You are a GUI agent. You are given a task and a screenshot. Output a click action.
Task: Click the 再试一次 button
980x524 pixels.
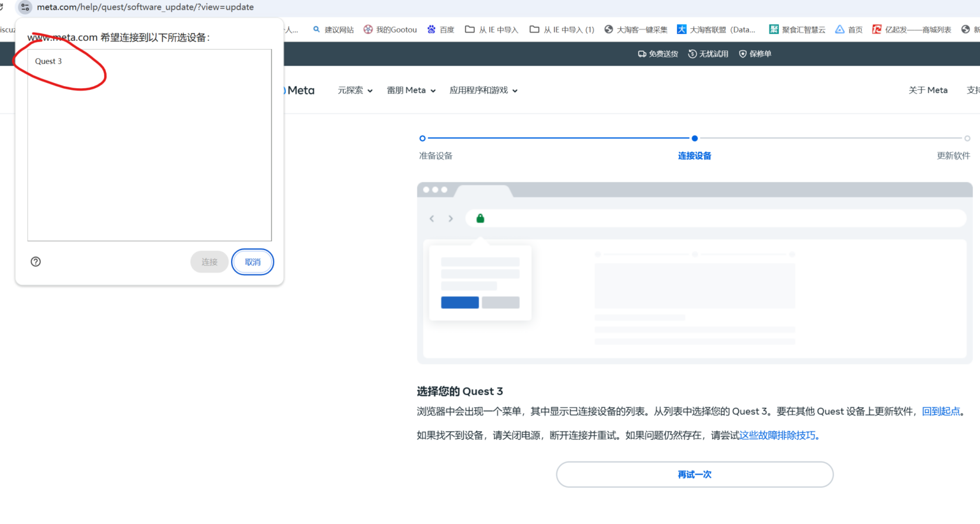click(x=695, y=474)
